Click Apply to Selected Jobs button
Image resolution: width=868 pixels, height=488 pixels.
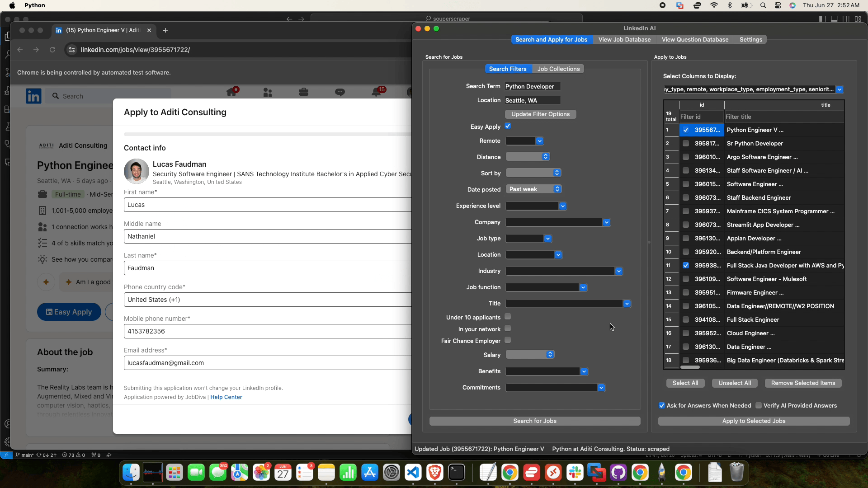754,421
